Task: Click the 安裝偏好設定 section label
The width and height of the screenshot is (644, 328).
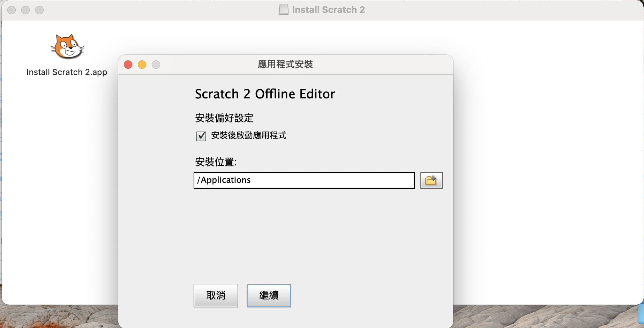Action: pyautogui.click(x=224, y=118)
